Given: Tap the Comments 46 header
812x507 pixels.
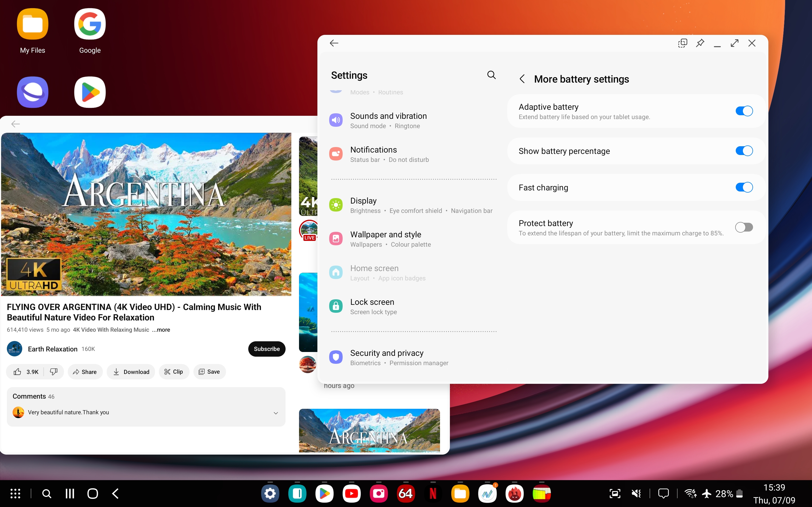Looking at the screenshot, I should pyautogui.click(x=33, y=396).
